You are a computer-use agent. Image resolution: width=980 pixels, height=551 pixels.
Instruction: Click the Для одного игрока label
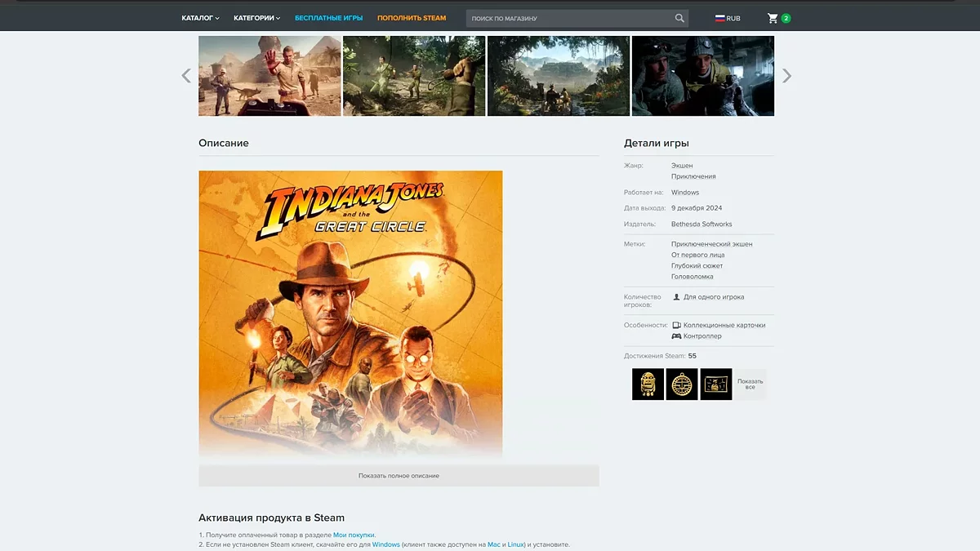point(714,297)
